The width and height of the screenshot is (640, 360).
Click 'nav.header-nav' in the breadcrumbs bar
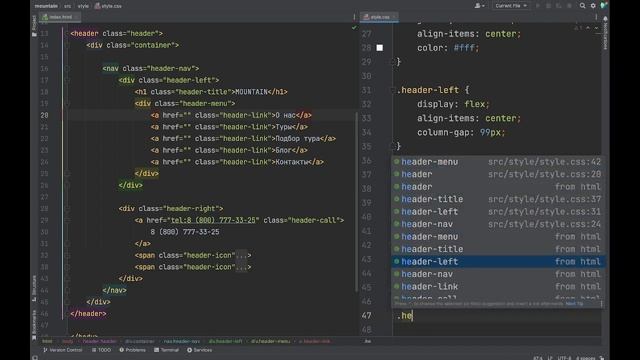point(182,341)
